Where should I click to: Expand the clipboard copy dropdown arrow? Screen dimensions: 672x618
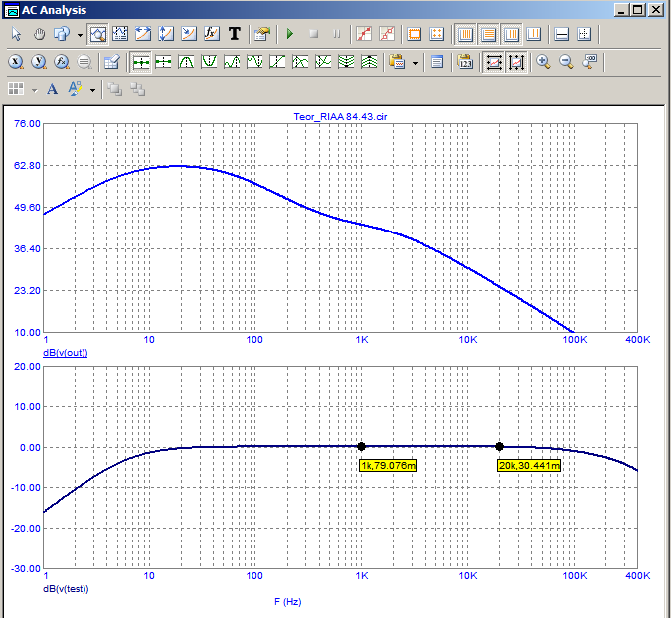pyautogui.click(x=415, y=63)
